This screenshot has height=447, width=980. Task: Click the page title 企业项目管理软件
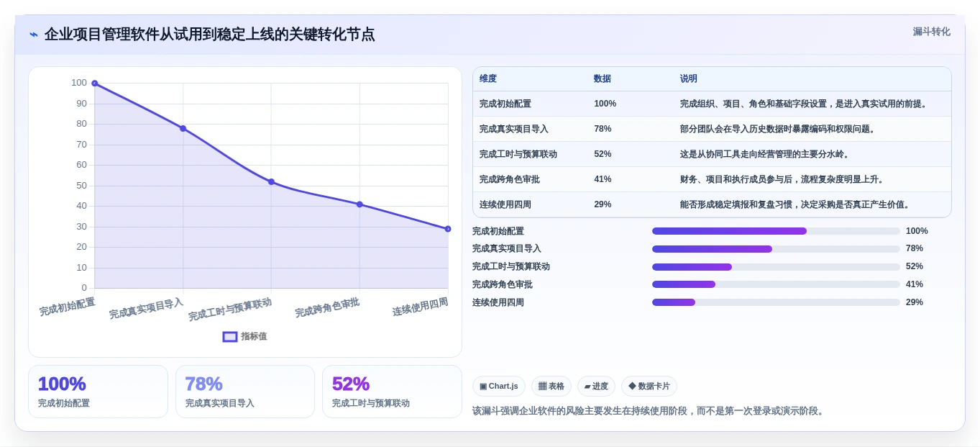pos(209,35)
